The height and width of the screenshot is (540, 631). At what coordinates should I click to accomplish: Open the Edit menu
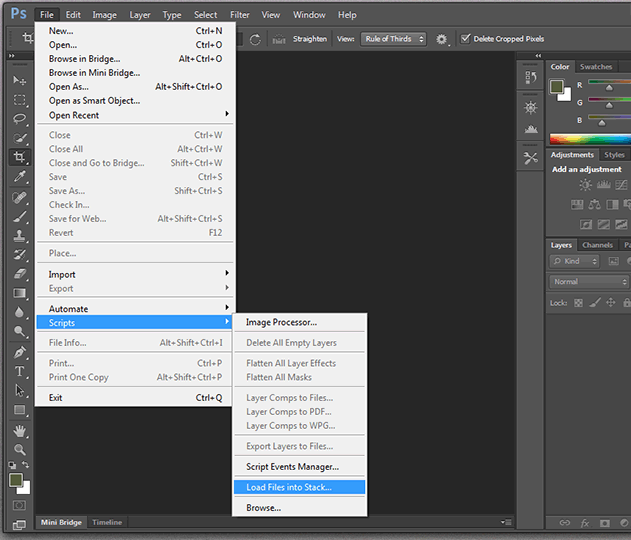(x=73, y=15)
